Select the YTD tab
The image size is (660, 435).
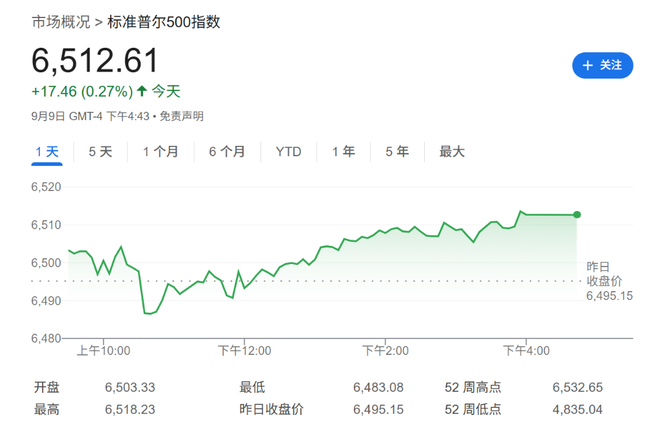tap(288, 152)
